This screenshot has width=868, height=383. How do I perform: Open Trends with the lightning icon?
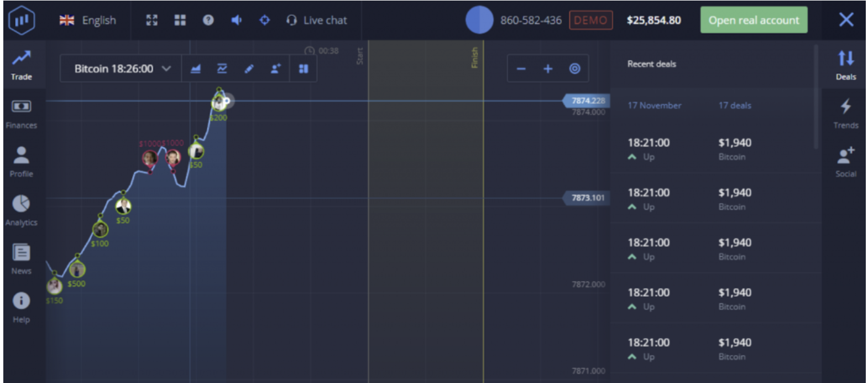[x=846, y=113]
